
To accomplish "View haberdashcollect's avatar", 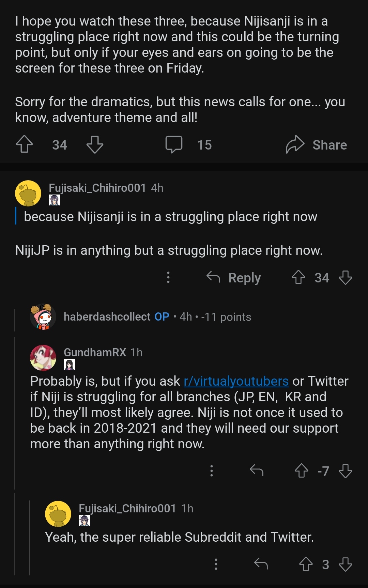I will coord(43,317).
